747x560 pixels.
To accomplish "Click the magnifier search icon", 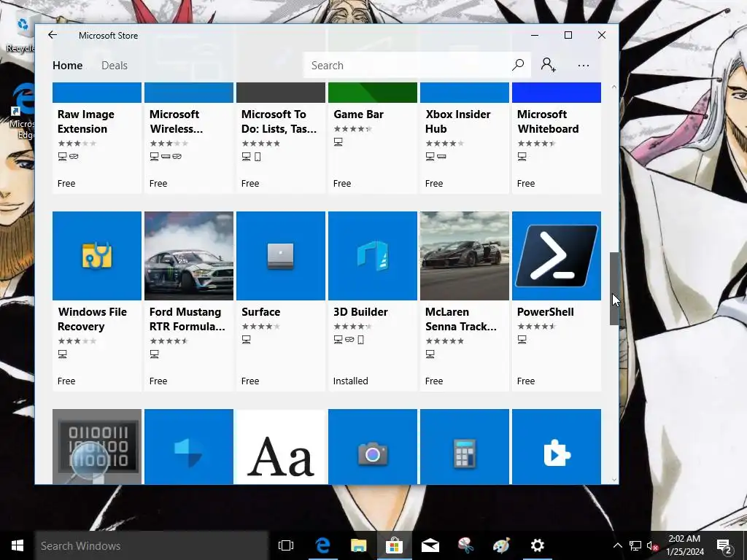I will 518,65.
